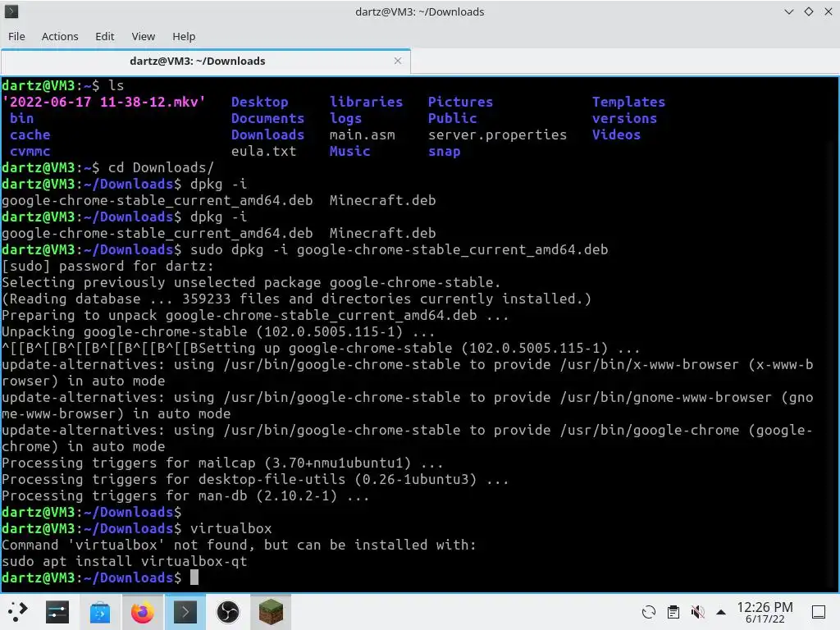Click the snap directory name
The width and height of the screenshot is (840, 630).
[444, 152]
